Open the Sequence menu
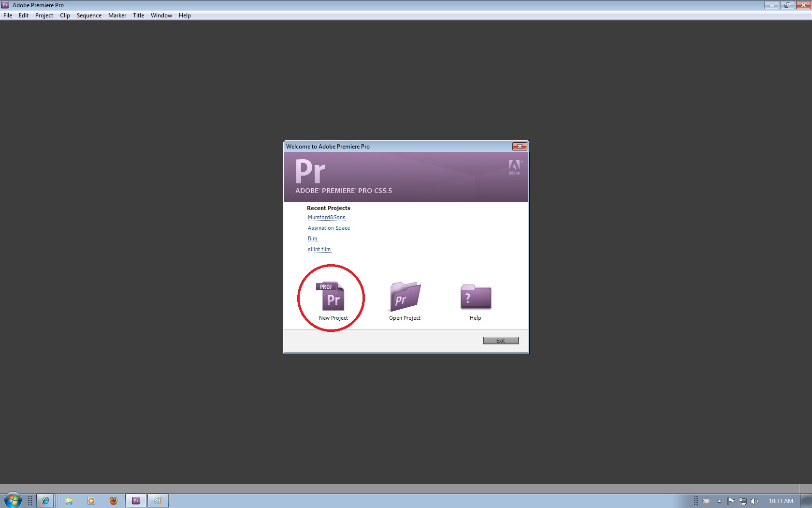The width and height of the screenshot is (812, 508). coord(89,15)
